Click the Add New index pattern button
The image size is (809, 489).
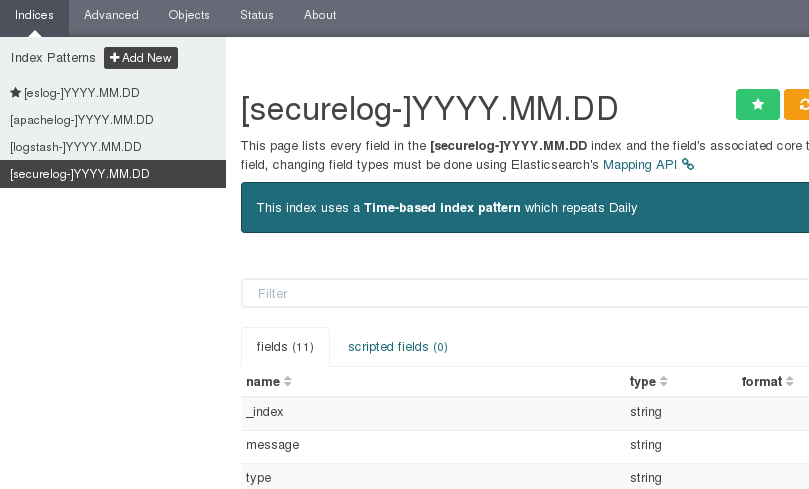[141, 58]
